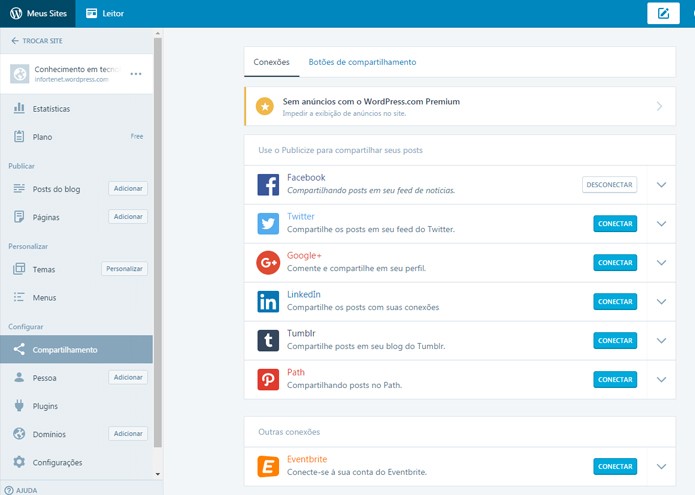The width and height of the screenshot is (695, 495).
Task: Connect LinkedIn with the Conectar button
Action: click(x=615, y=302)
